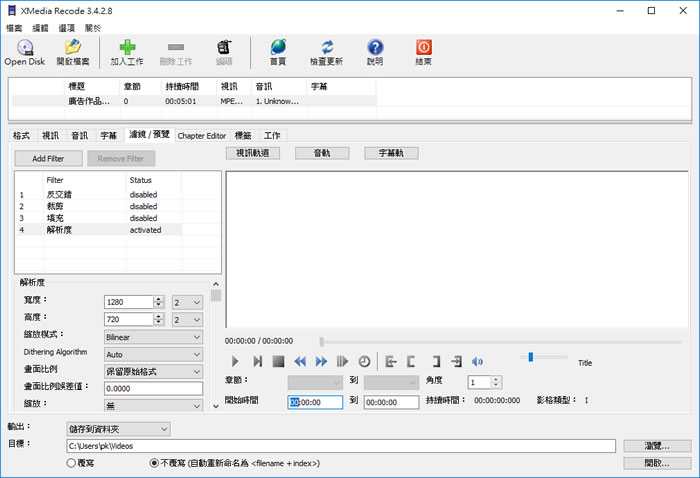This screenshot has width=700, height=478.
Task: Open width divisor dropdown next to 1280
Action: click(188, 302)
